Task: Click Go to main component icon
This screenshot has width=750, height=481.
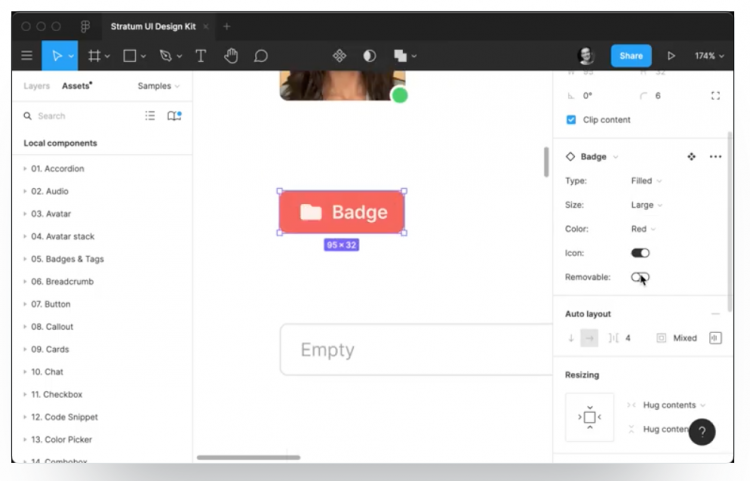Action: 692,157
